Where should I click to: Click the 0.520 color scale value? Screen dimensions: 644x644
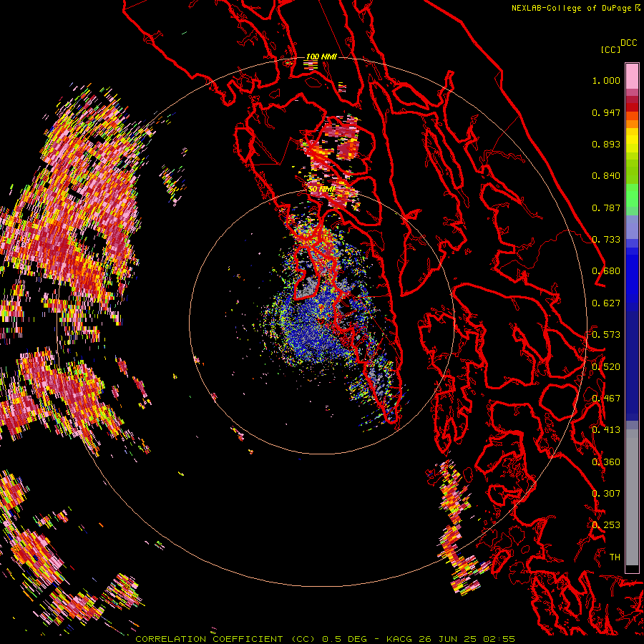[x=606, y=367]
